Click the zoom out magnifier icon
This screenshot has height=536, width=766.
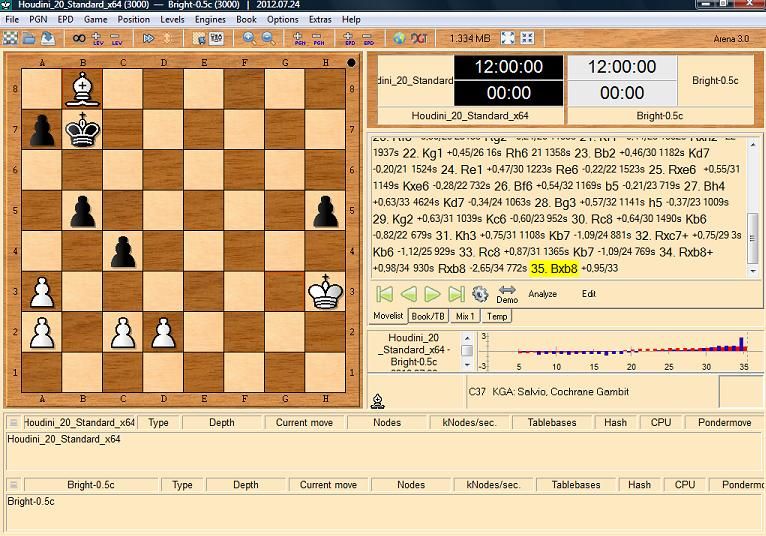268,38
